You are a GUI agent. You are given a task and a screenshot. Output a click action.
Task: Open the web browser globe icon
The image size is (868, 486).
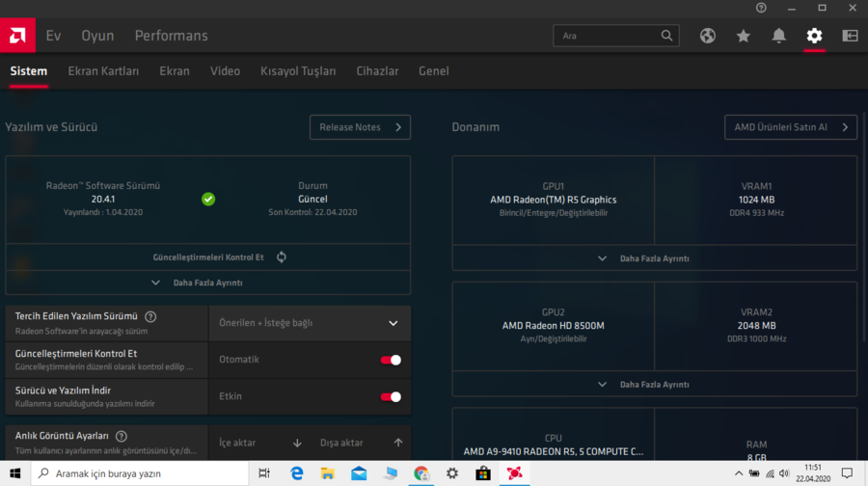coord(708,36)
